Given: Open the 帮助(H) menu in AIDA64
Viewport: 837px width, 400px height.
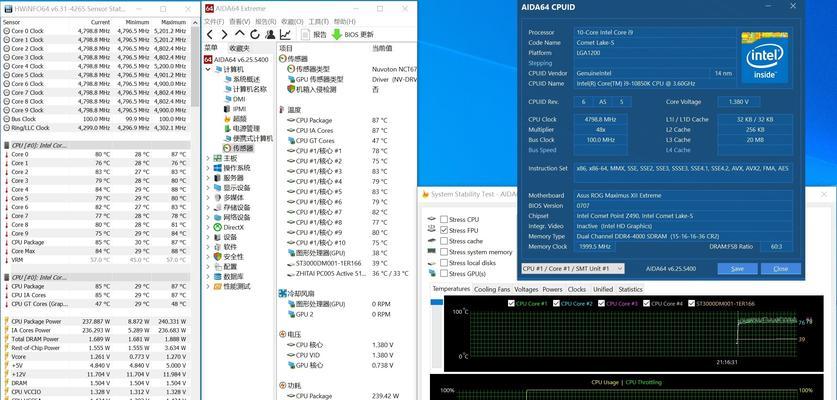Looking at the screenshot, I should click(x=345, y=21).
